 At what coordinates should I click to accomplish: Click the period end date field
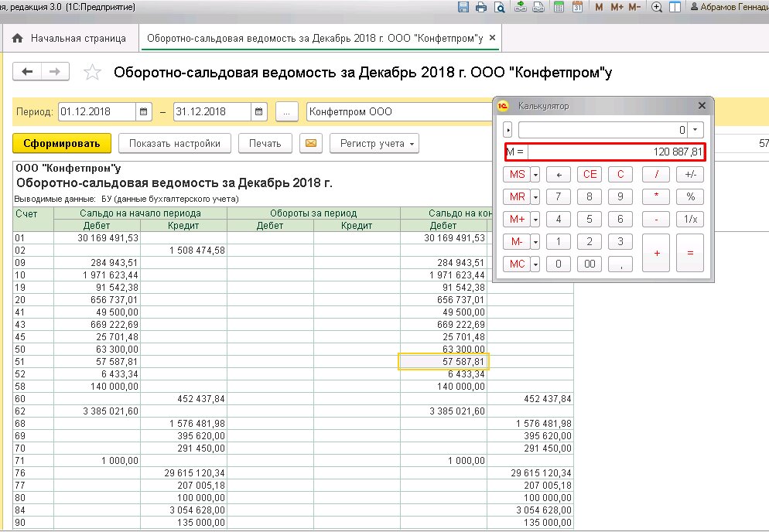pyautogui.click(x=212, y=112)
